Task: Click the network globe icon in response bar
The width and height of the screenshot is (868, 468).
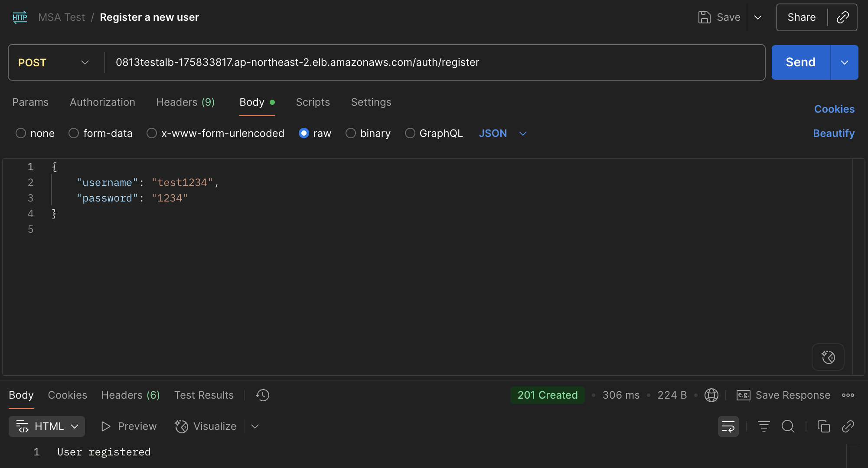Action: 711,395
